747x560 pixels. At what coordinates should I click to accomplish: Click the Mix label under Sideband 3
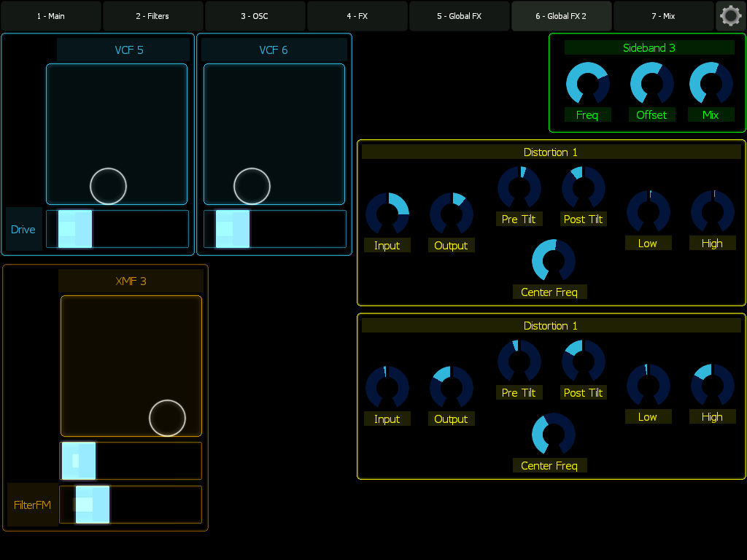click(x=711, y=114)
